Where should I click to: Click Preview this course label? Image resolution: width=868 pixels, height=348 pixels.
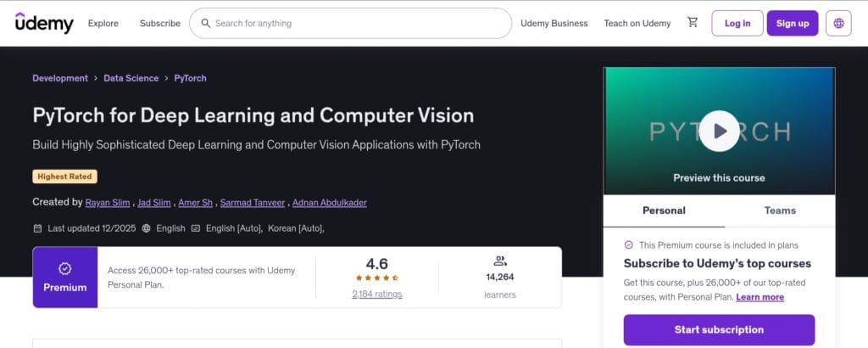[719, 178]
